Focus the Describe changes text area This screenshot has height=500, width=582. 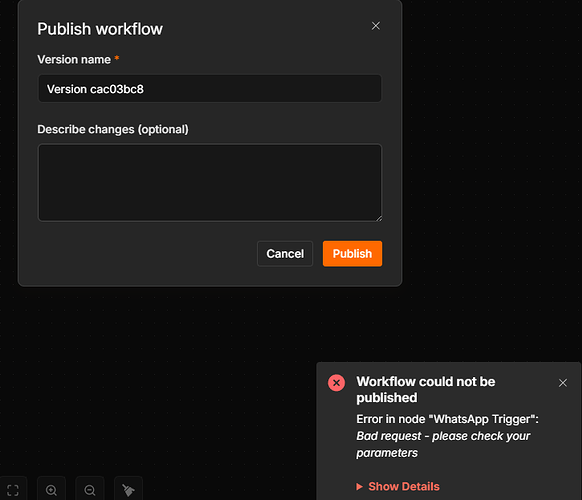[x=210, y=183]
